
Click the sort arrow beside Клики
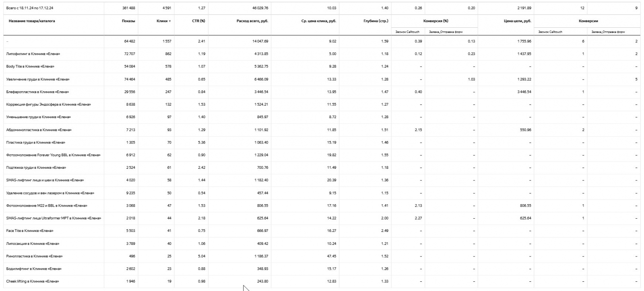170,21
